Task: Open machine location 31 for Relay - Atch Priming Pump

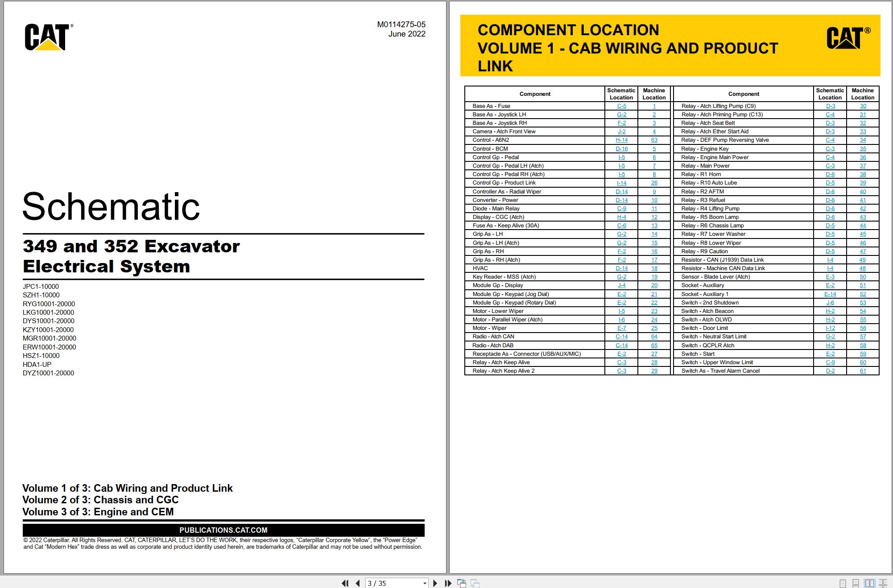Action: click(863, 115)
